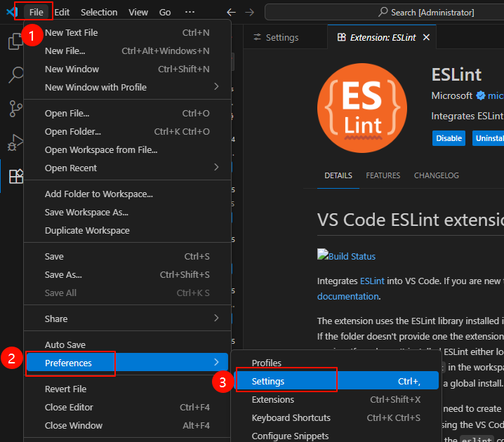The height and width of the screenshot is (442, 504).
Task: Expand the Preferences submenu arrow
Action: coord(216,362)
